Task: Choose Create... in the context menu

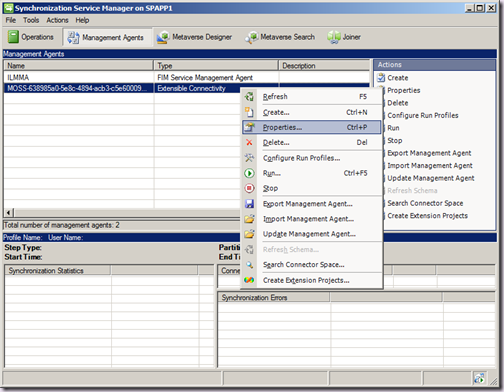Action: coord(312,112)
